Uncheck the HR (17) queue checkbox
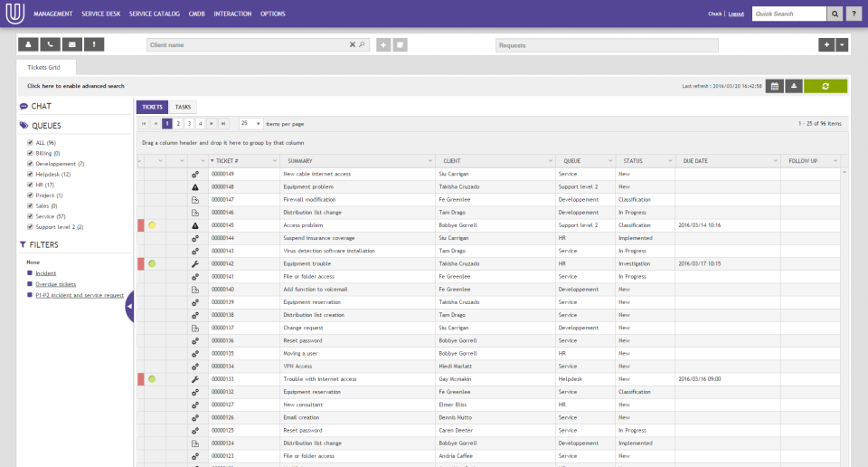Screen dimensions: 868x467 coord(30,185)
